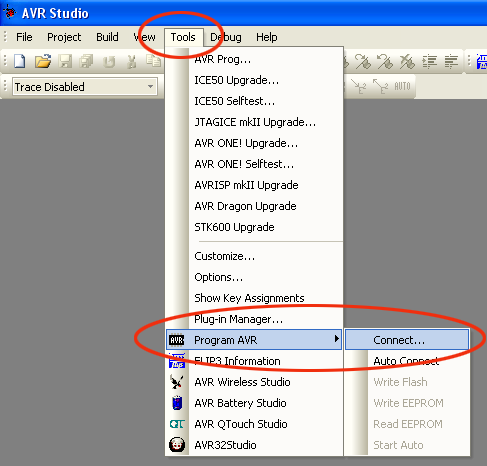Choose AVR ONE! Selftest...

[254, 164]
